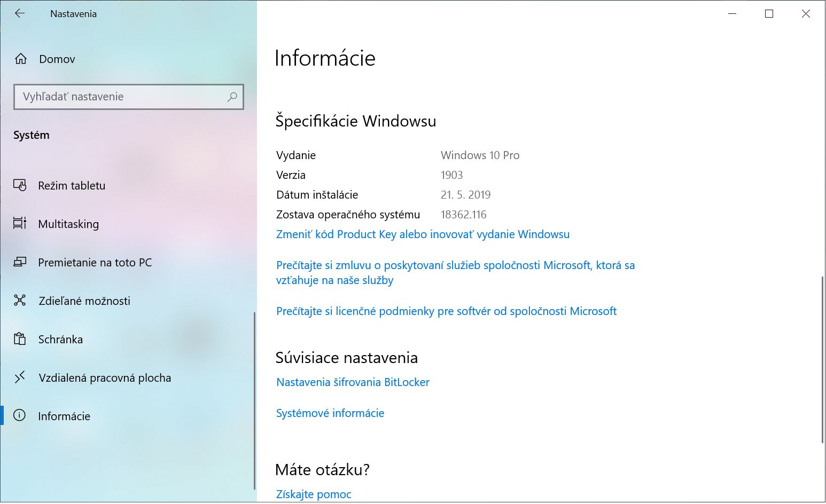Click the Schránka clipboard icon
This screenshot has width=826, height=504.
20,339
